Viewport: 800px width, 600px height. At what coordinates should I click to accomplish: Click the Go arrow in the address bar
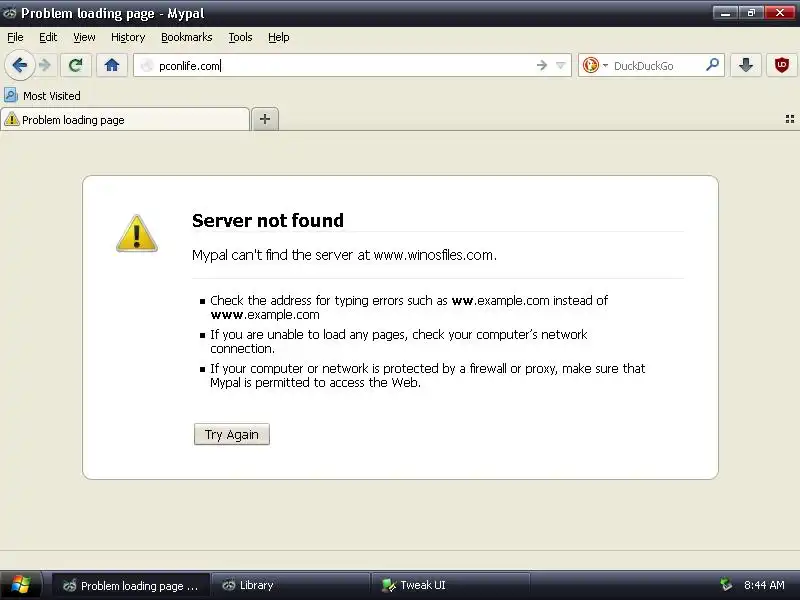[x=542, y=65]
